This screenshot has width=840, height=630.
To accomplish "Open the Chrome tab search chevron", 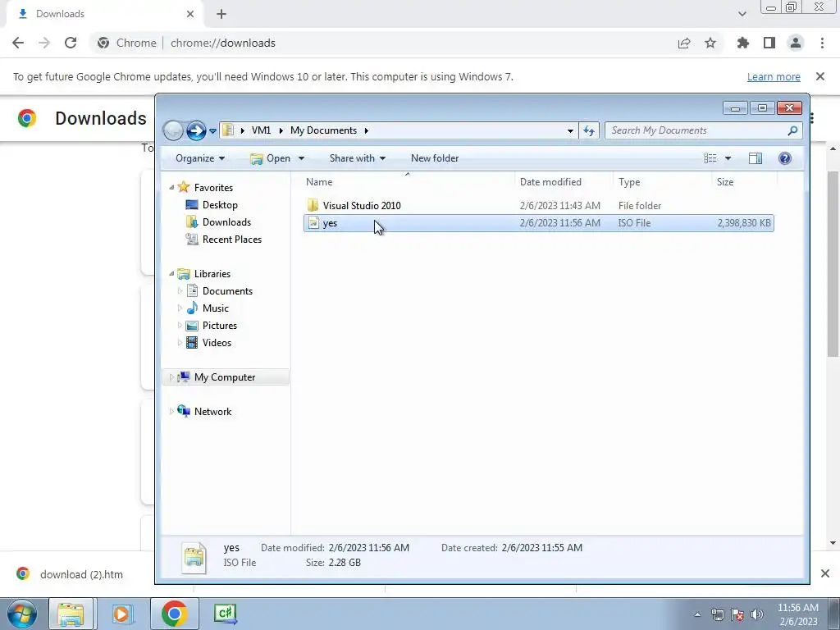I will click(742, 14).
